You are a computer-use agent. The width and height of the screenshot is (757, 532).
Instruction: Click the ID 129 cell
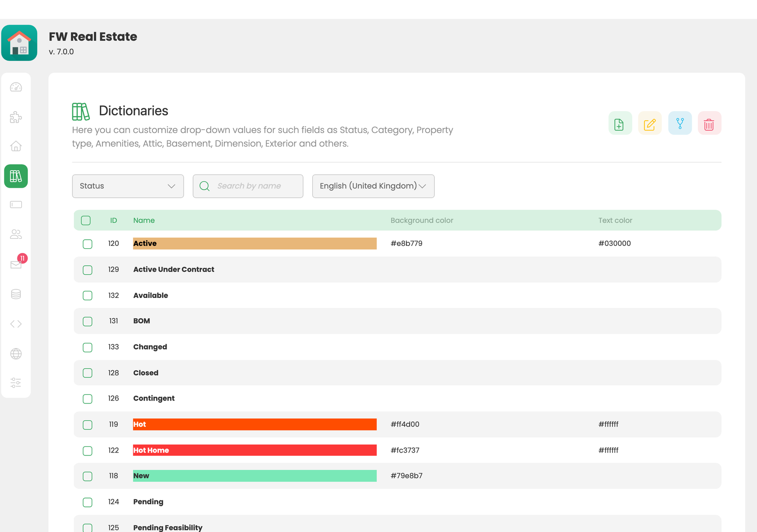114,270
